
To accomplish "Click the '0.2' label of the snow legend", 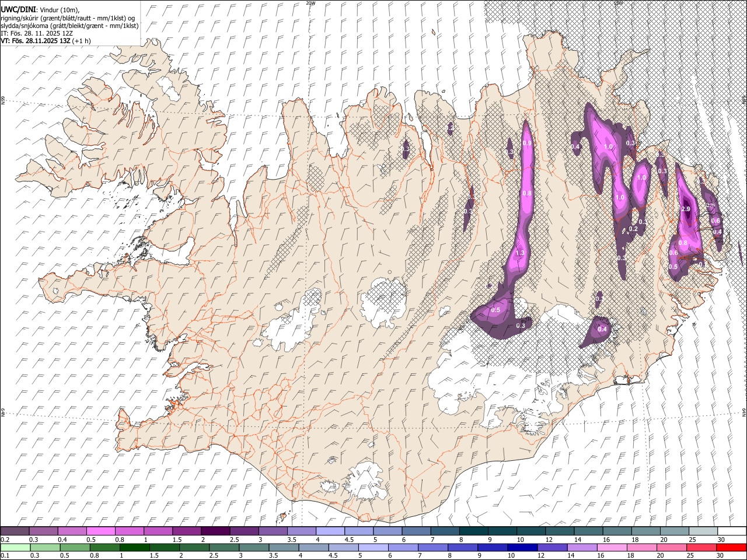I will [4, 540].
